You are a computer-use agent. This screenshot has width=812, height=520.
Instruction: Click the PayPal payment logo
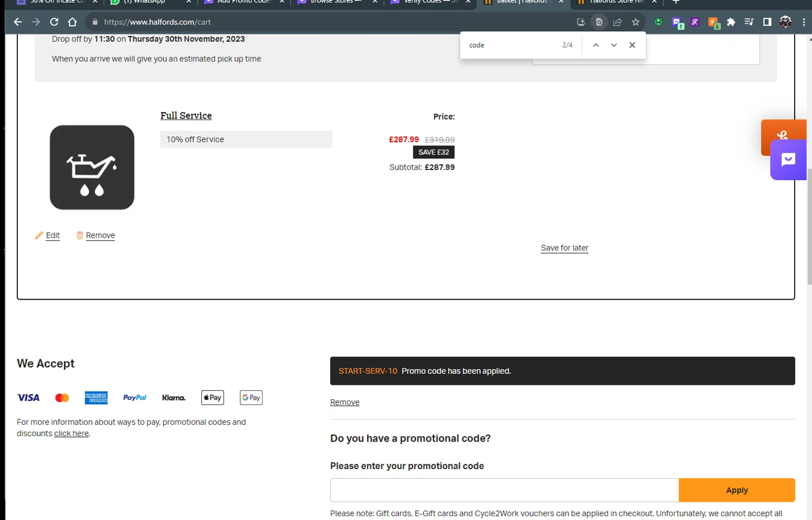135,398
